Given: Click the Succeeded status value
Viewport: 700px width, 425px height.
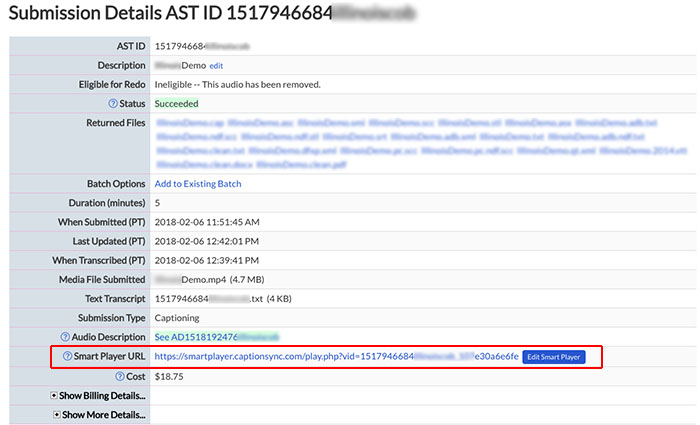Looking at the screenshot, I should 176,103.
